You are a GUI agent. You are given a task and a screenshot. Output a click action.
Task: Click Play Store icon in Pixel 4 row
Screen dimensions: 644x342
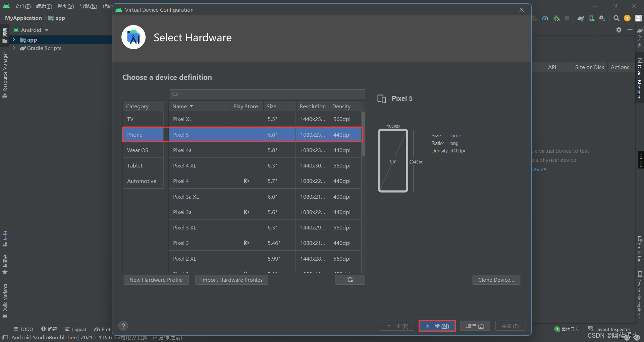[246, 181]
